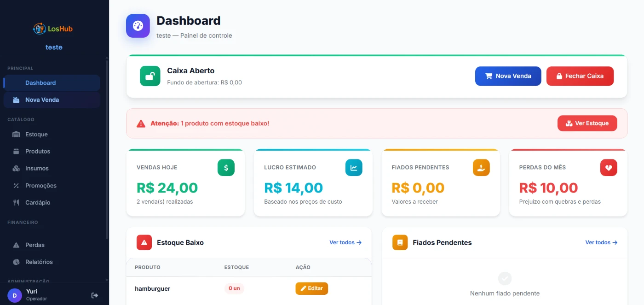Select Cardápio in the sidebar

point(38,203)
